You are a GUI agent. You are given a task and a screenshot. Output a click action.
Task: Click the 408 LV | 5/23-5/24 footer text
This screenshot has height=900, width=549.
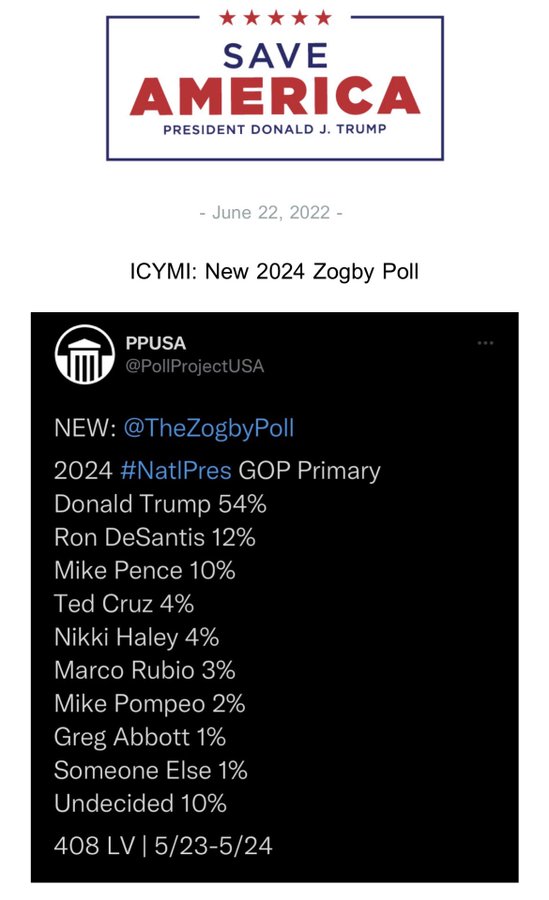[x=163, y=846]
